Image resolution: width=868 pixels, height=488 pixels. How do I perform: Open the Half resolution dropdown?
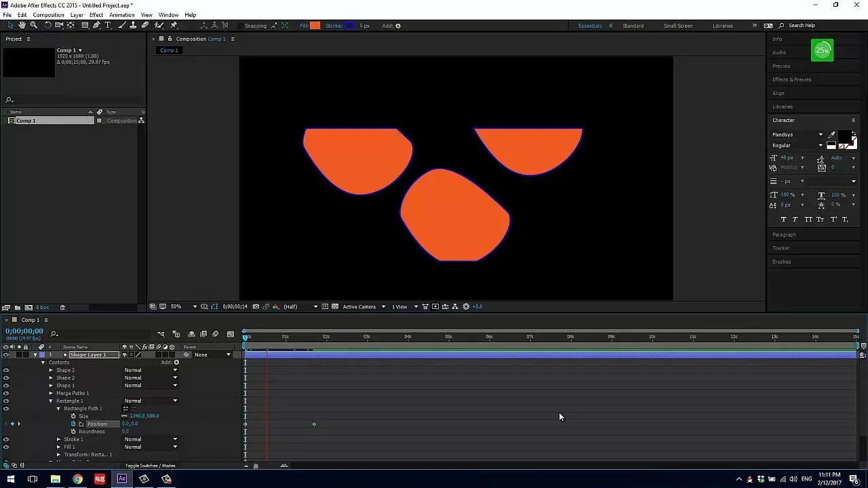pyautogui.click(x=300, y=306)
